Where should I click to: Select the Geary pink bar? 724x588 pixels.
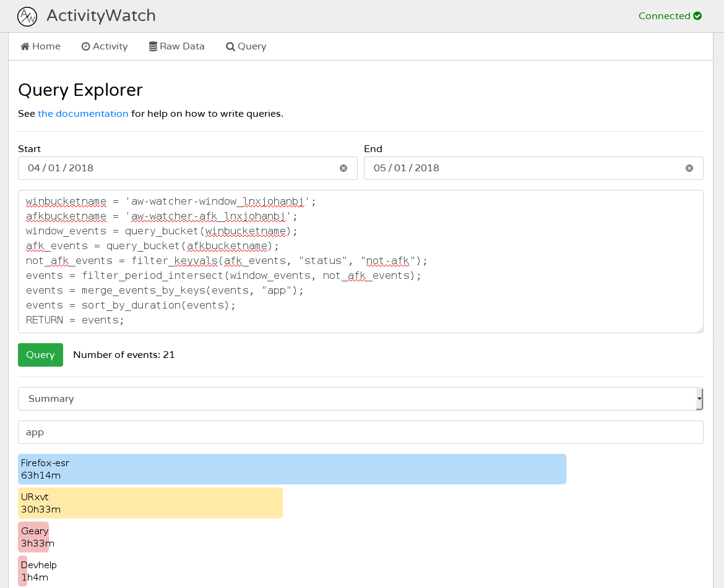[33, 537]
